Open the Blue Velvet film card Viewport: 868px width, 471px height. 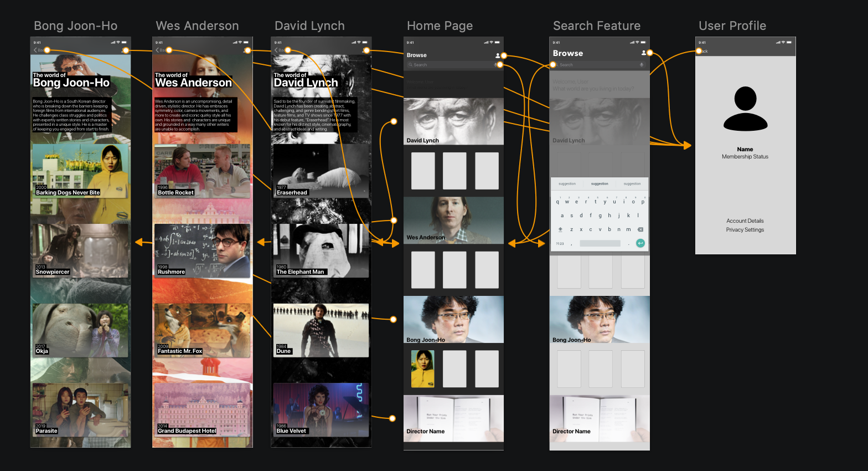point(321,409)
